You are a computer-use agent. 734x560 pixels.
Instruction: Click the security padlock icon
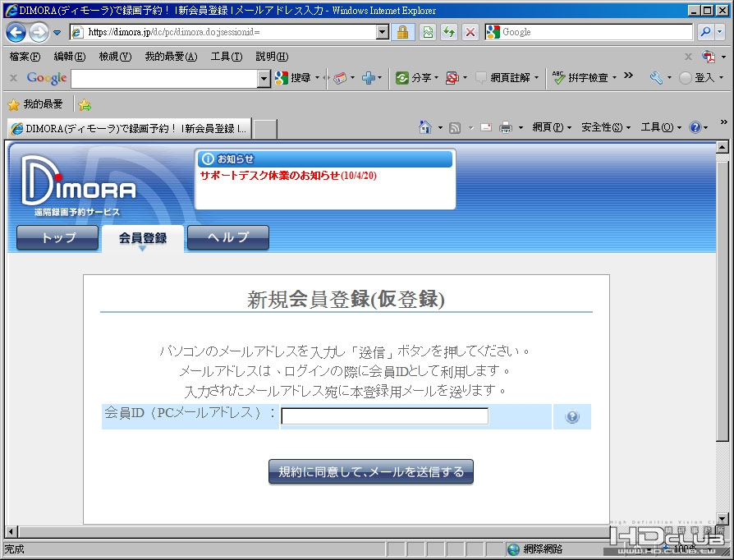coord(402,32)
